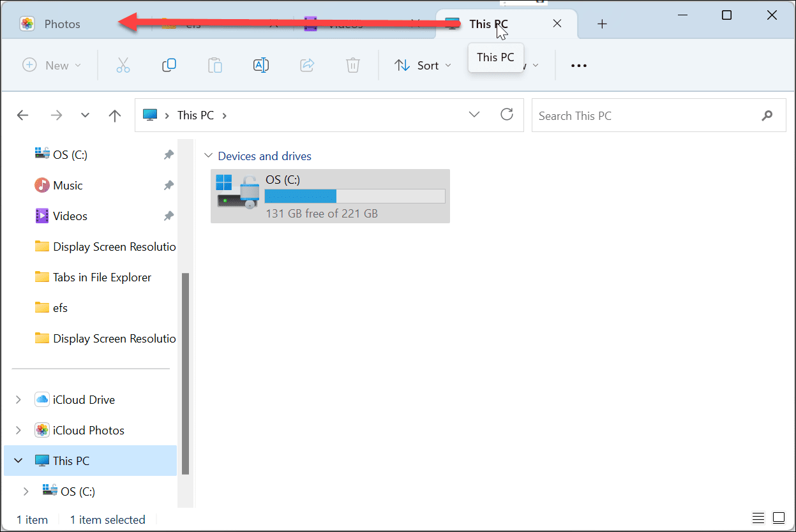Viewport: 796px width, 532px height.
Task: Click the "1 item selected" status text
Action: tap(107, 520)
